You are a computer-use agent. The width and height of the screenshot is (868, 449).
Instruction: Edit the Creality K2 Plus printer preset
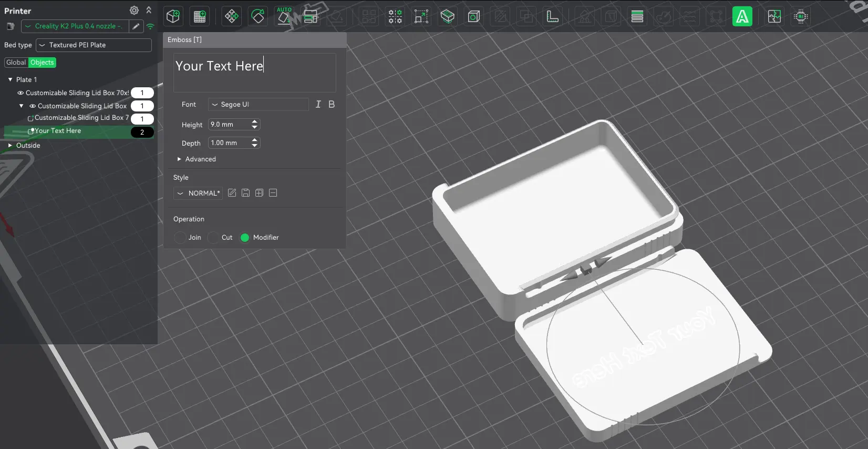(136, 26)
